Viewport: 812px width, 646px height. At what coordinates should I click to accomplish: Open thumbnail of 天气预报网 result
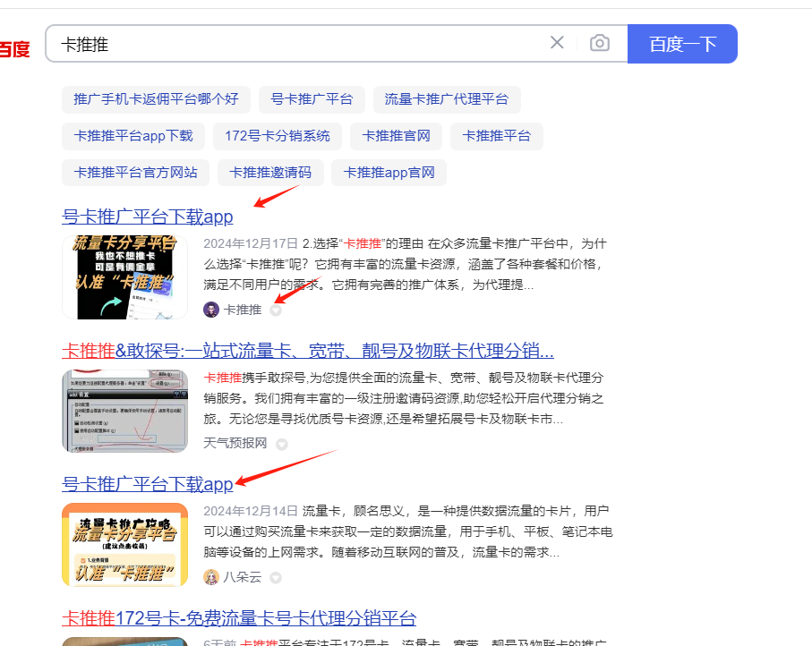point(124,411)
